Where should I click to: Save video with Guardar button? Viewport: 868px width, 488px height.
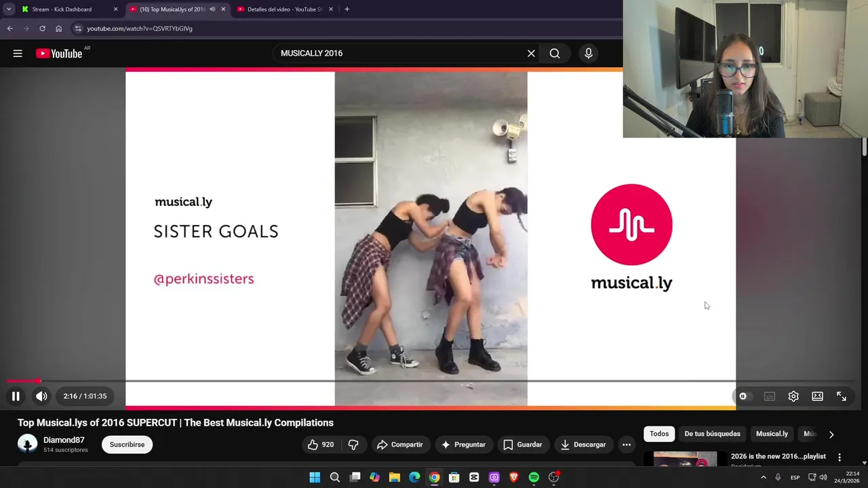(x=521, y=445)
